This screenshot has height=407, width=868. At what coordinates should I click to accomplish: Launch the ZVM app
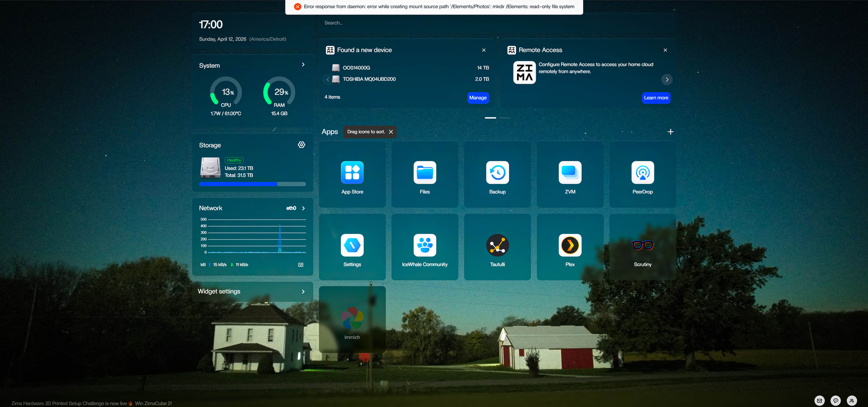pyautogui.click(x=570, y=173)
